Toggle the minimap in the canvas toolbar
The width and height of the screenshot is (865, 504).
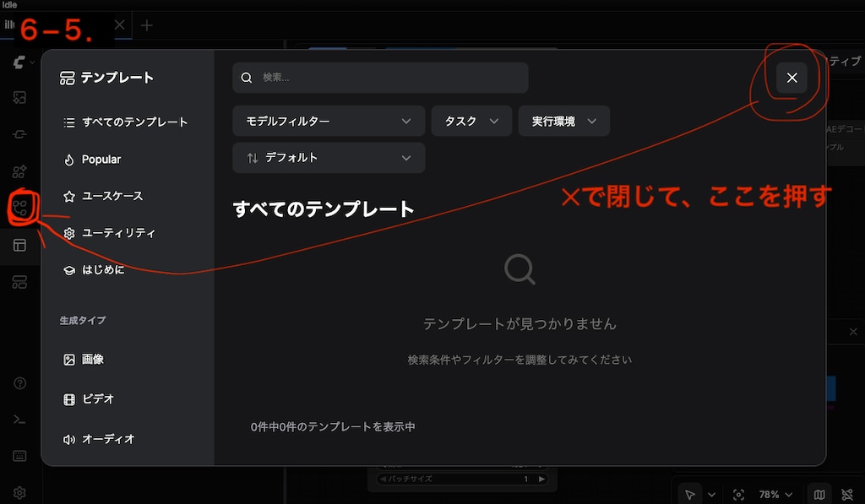[x=818, y=494]
